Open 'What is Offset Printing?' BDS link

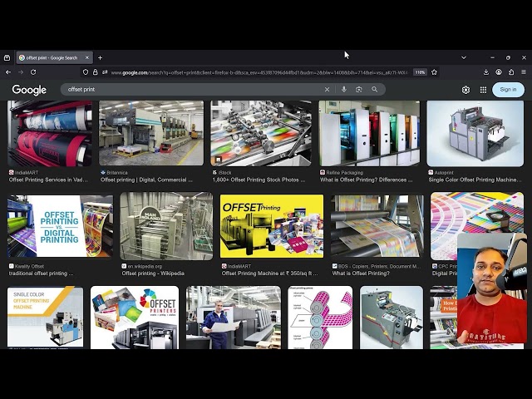click(361, 273)
